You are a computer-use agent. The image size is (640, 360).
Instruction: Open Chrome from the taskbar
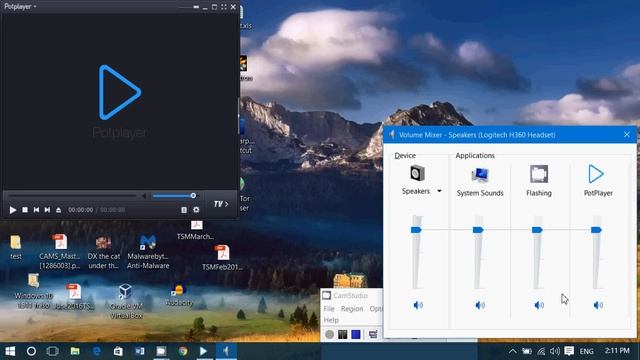[x=183, y=351]
